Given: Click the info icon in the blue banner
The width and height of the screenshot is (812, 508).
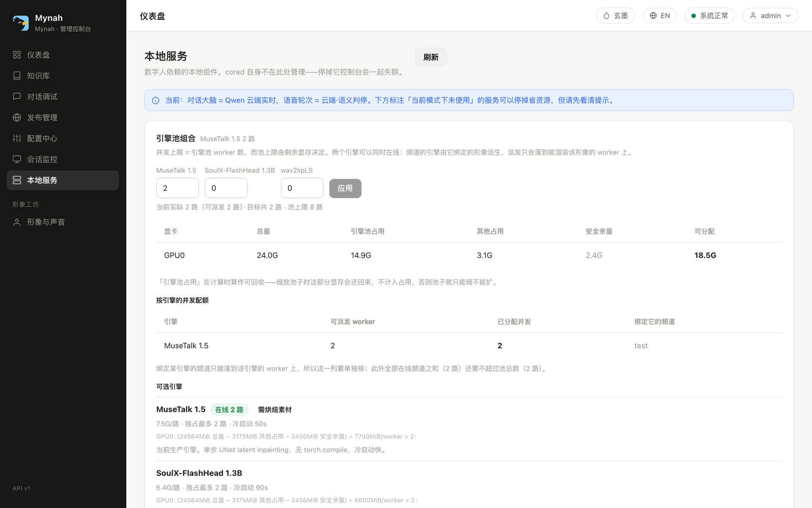Looking at the screenshot, I should coord(156,100).
